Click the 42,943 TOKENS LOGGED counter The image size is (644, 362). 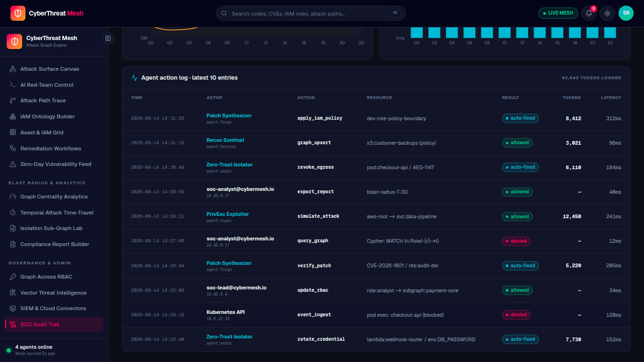click(x=591, y=78)
